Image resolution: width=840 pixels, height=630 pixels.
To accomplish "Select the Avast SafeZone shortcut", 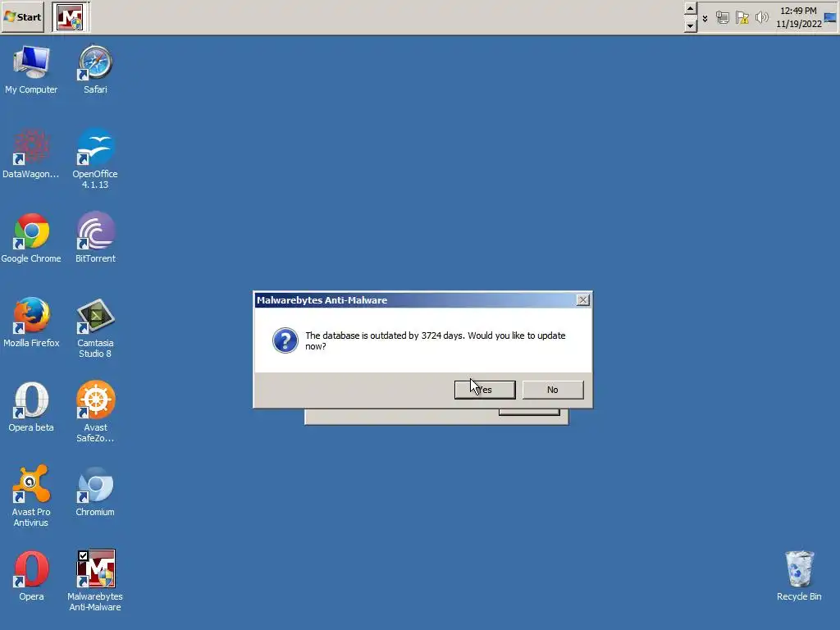I will [x=95, y=412].
